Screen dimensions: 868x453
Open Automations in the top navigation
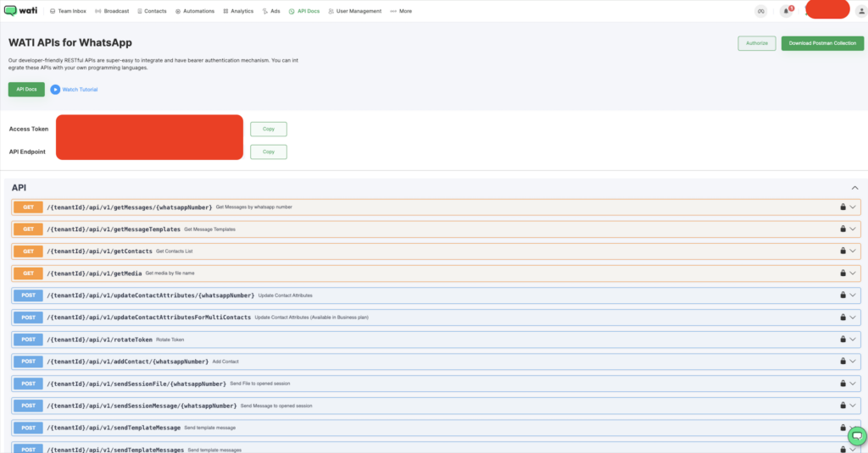(x=195, y=11)
